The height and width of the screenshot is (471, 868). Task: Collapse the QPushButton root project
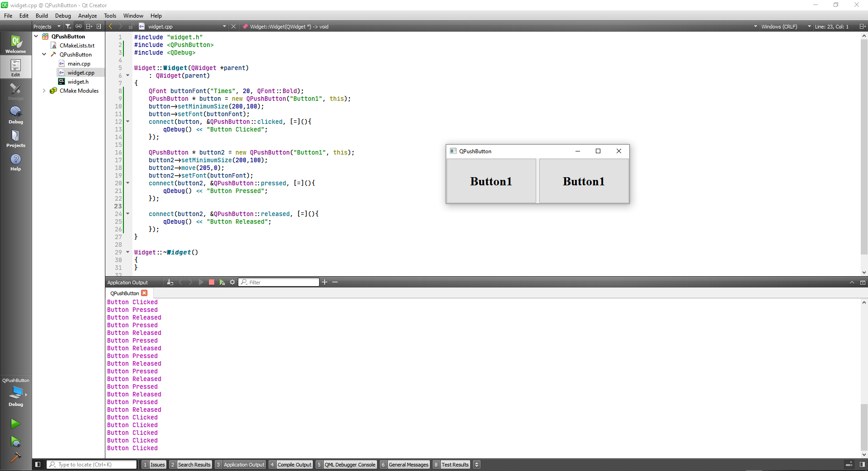[36, 36]
